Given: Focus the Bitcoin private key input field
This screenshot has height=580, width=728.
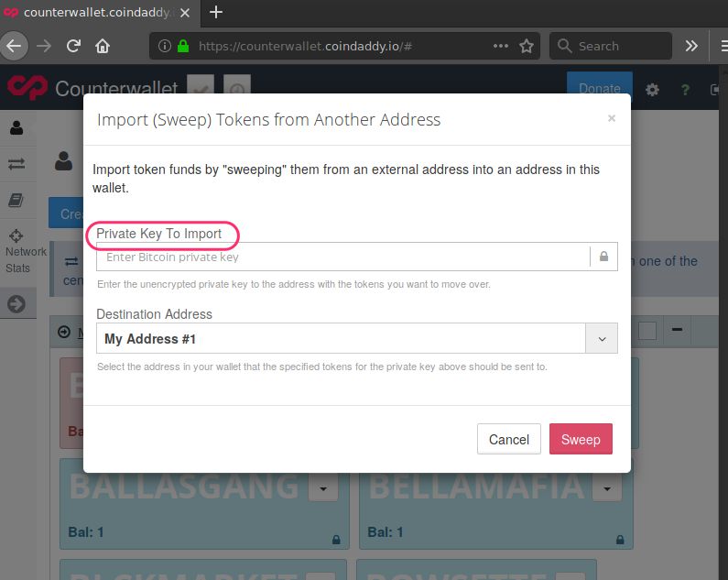Looking at the screenshot, I should [x=342, y=257].
